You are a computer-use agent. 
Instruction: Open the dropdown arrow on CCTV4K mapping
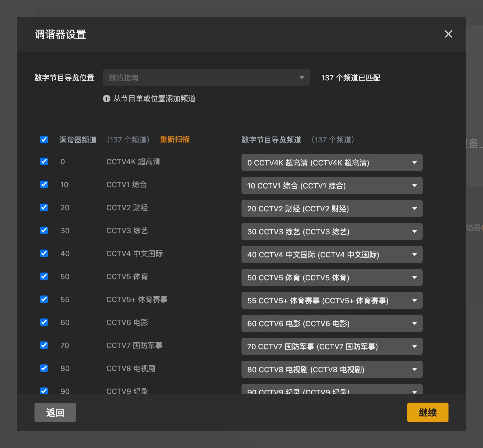(414, 163)
